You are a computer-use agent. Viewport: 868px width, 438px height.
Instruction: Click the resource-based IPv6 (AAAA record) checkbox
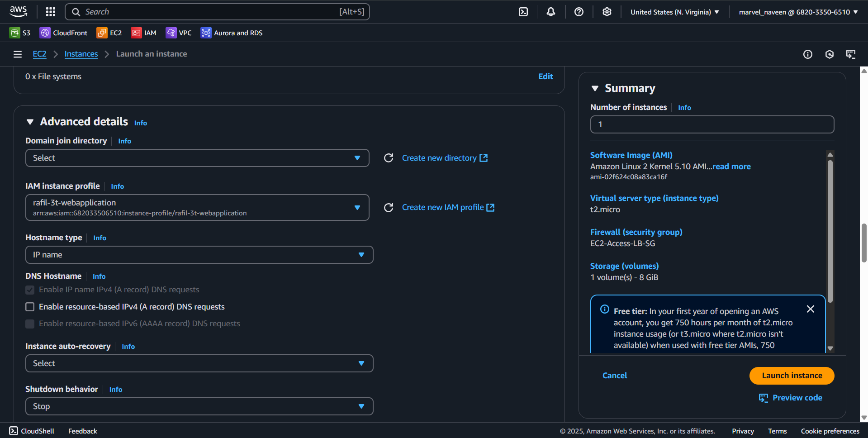pyautogui.click(x=30, y=324)
